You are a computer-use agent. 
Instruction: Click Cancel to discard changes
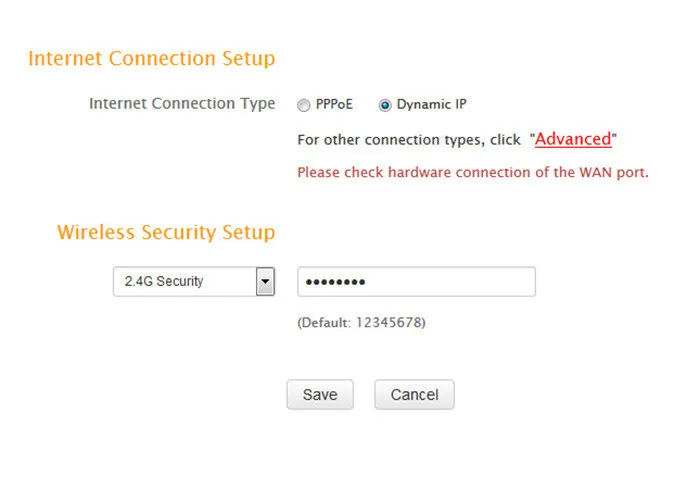pyautogui.click(x=414, y=395)
